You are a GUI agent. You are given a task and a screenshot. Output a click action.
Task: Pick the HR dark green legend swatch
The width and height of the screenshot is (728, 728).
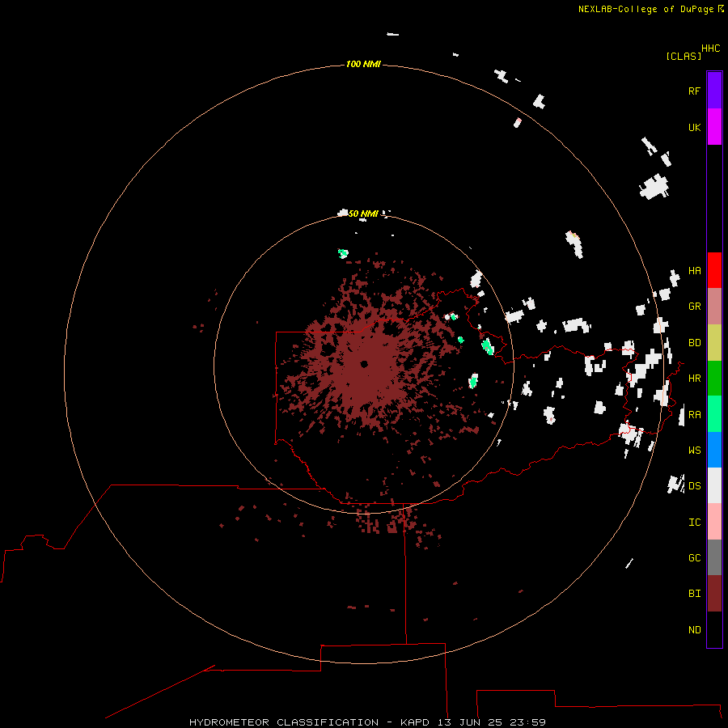pyautogui.click(x=714, y=379)
